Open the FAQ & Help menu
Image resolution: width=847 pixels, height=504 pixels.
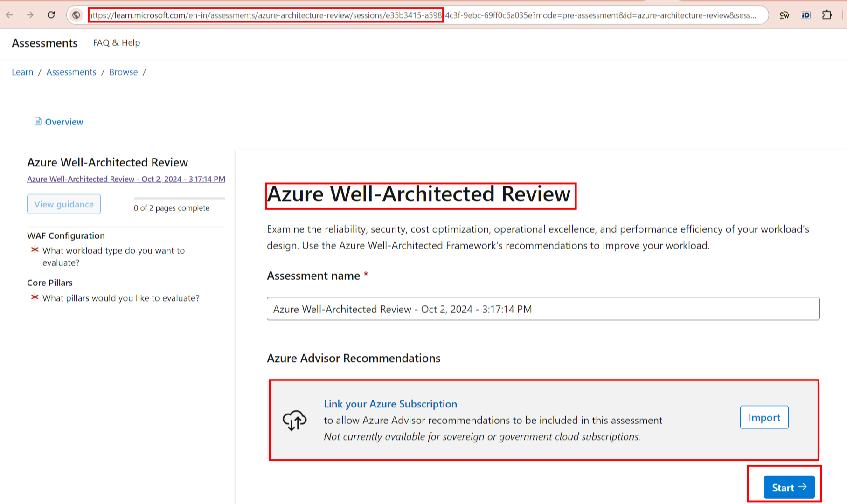116,43
